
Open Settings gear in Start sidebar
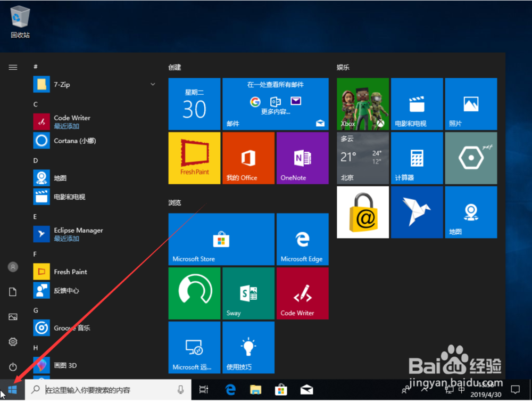pos(13,341)
